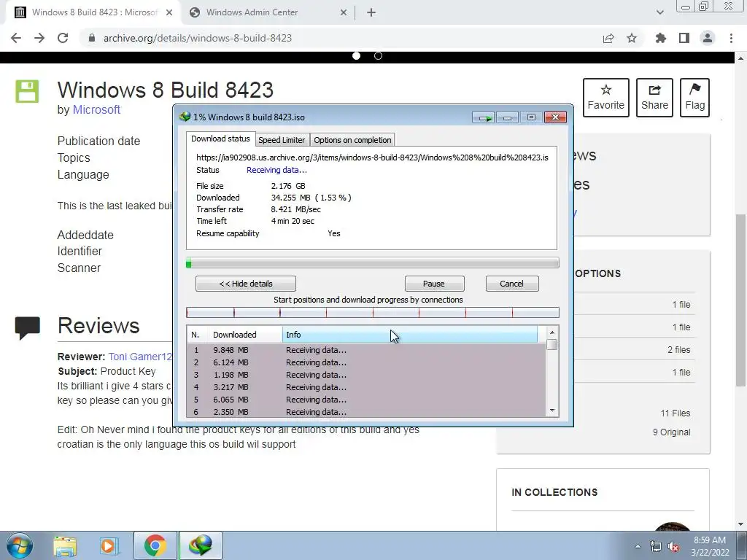Sort connections by the N. column
The width and height of the screenshot is (747, 560).
click(x=198, y=335)
